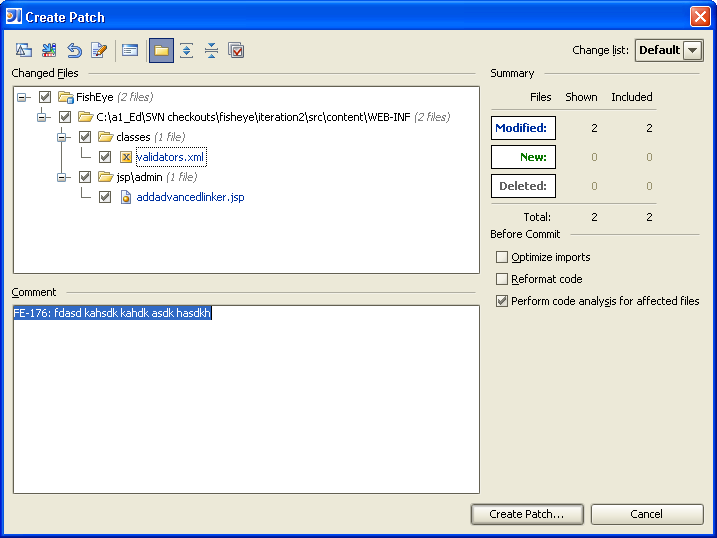Image resolution: width=717 pixels, height=538 pixels.
Task: Uncheck the addadvancedlinker.jsp checkbox
Action: click(105, 197)
